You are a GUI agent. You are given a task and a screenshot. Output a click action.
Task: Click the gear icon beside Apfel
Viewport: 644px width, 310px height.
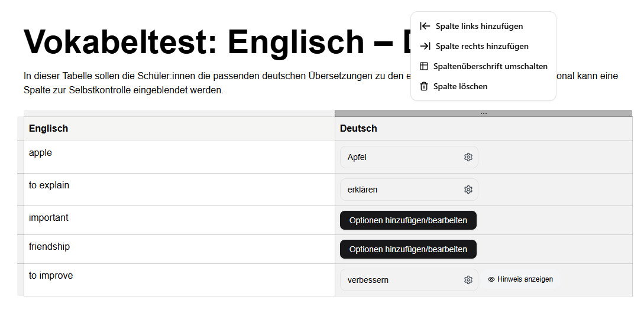468,157
